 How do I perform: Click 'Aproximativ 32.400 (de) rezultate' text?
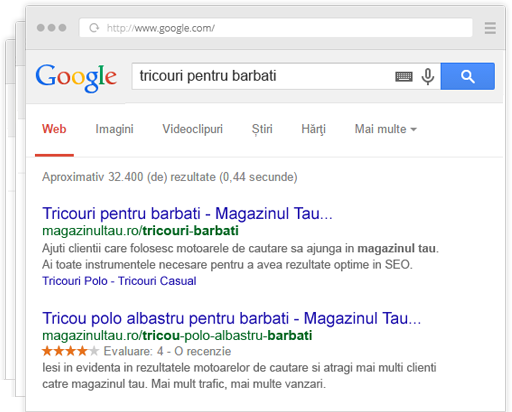point(169,177)
